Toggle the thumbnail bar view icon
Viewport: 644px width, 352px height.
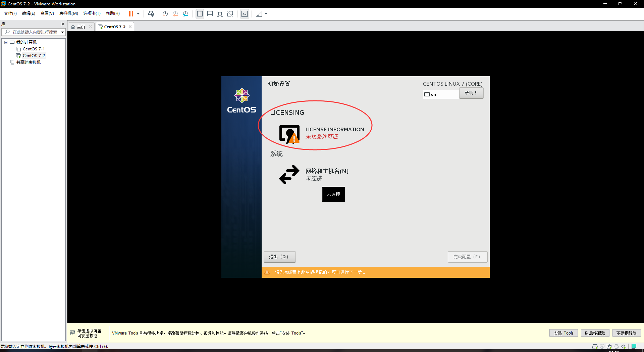tap(210, 14)
